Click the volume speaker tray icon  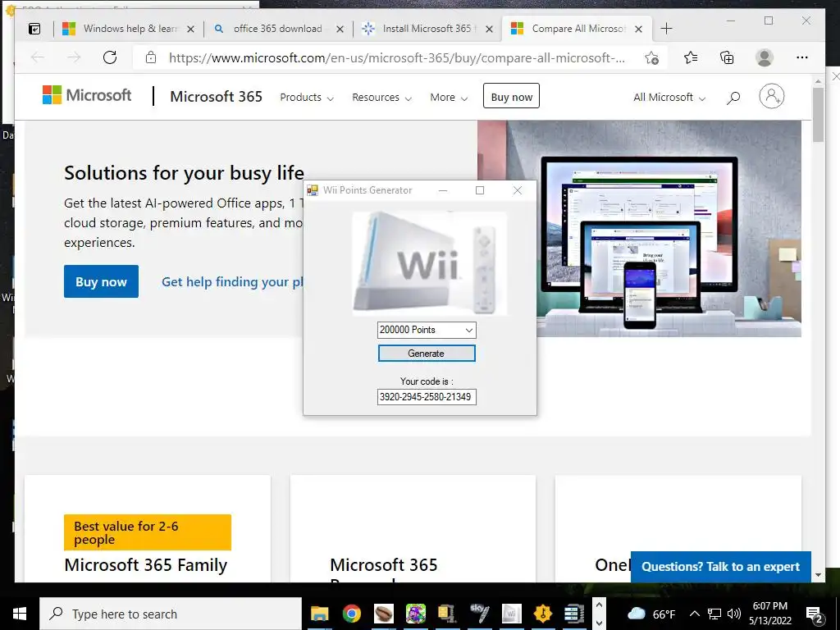pos(734,614)
